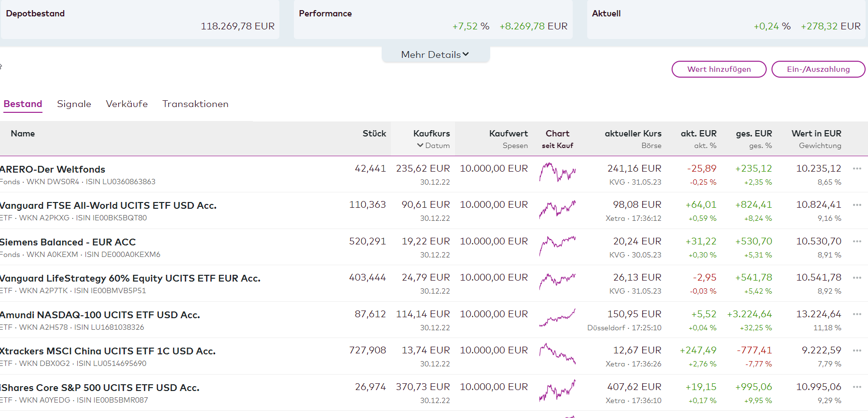Open three-dot menu for Amundi NASDAQ-100 ETF
The image size is (868, 418).
pyautogui.click(x=857, y=314)
